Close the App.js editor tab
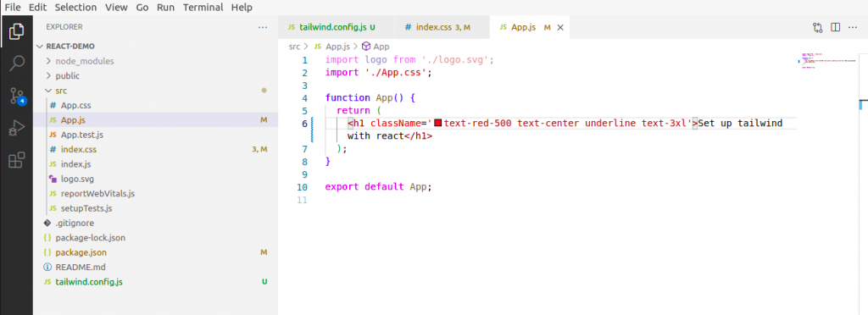 pyautogui.click(x=560, y=27)
